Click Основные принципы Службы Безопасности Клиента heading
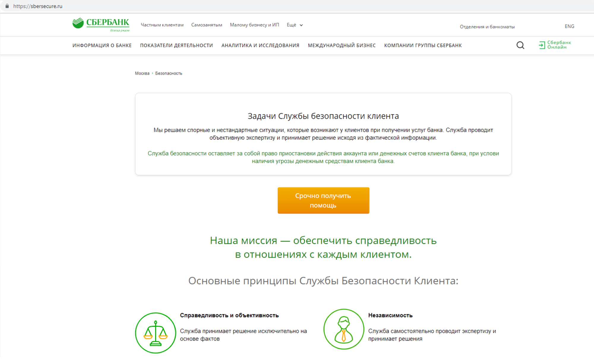The width and height of the screenshot is (594, 364). [x=323, y=281]
